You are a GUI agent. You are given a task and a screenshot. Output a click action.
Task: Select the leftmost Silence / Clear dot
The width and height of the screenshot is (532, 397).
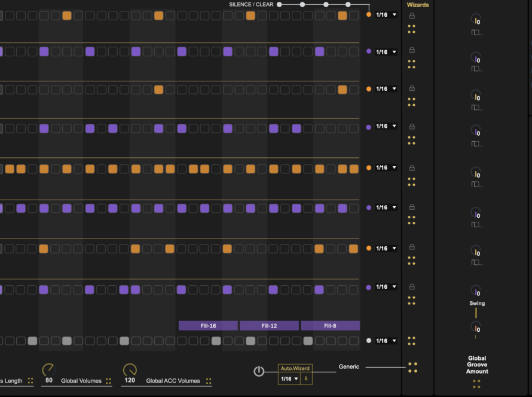(x=279, y=5)
